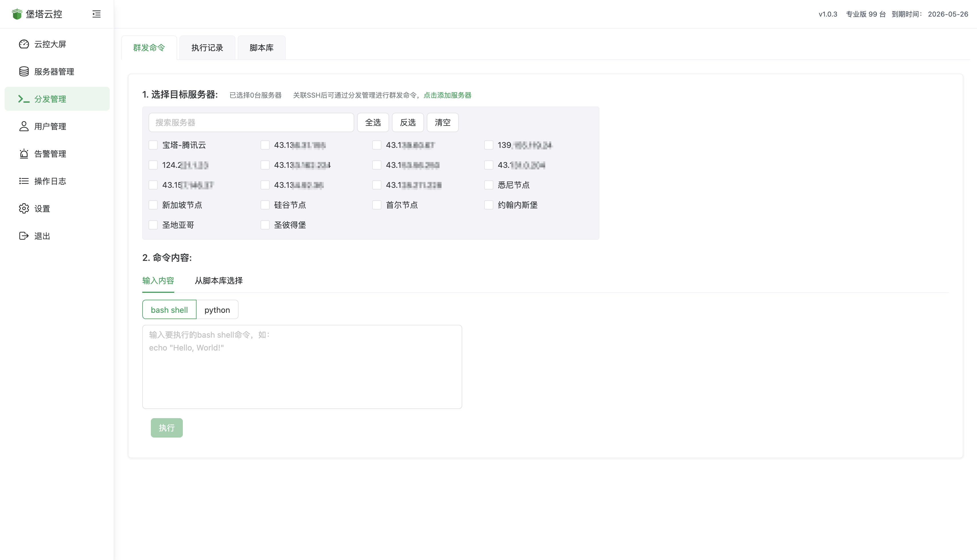Click the 点击添加服务器 link
Image resolution: width=977 pixels, height=560 pixels.
tap(447, 95)
